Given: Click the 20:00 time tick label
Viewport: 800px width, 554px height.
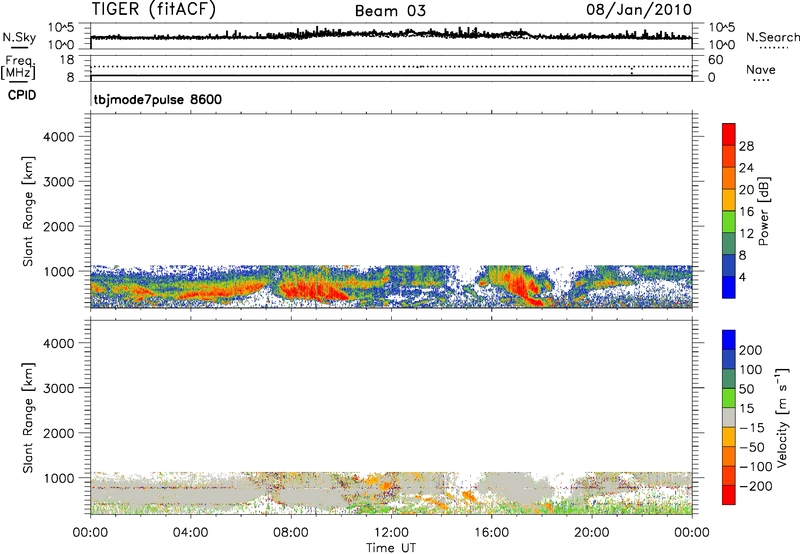Looking at the screenshot, I should click(x=591, y=533).
